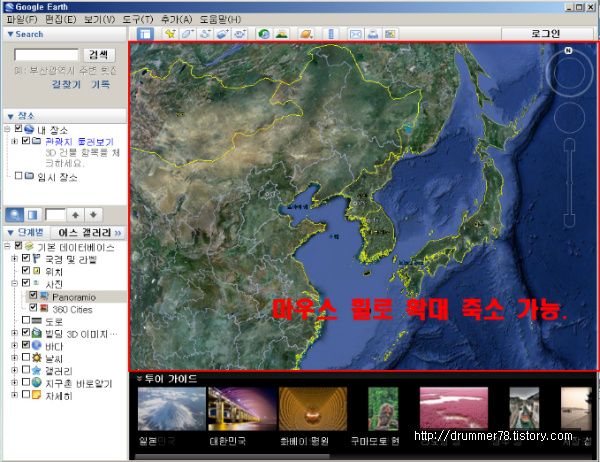Toggle the sidebar visibility toolbar icon
This screenshot has width=600, height=462.
[145, 34]
